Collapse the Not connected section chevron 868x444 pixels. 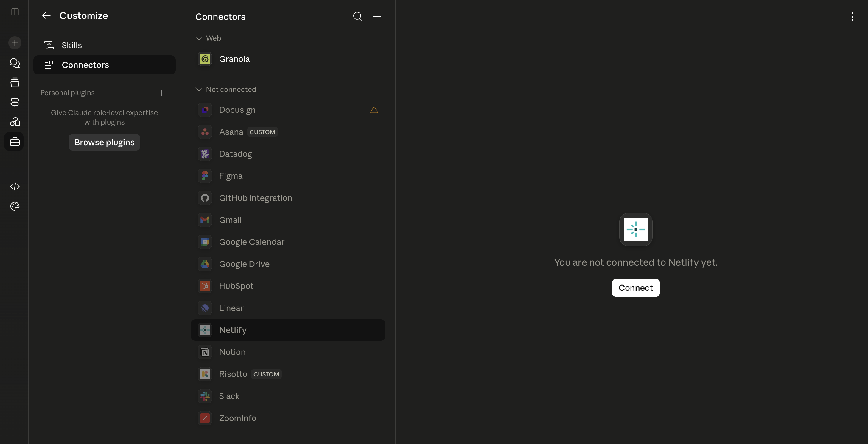199,89
